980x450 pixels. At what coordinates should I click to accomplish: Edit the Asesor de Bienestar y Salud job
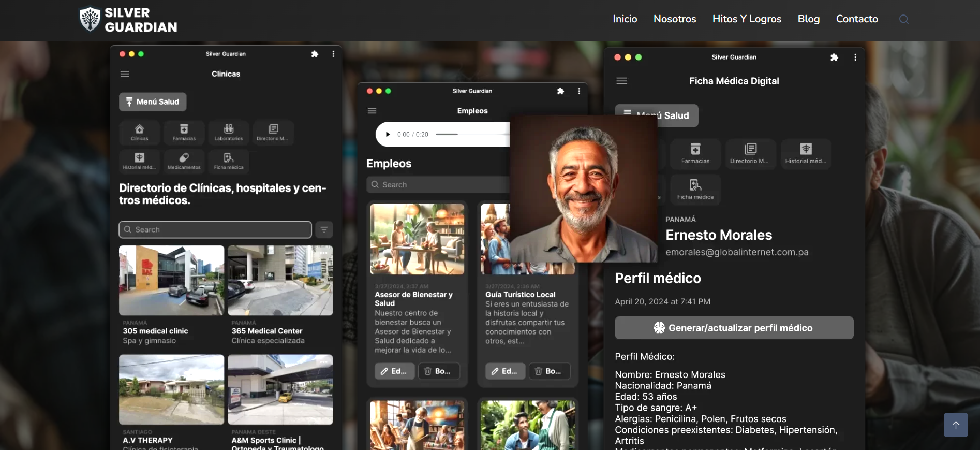click(x=394, y=371)
